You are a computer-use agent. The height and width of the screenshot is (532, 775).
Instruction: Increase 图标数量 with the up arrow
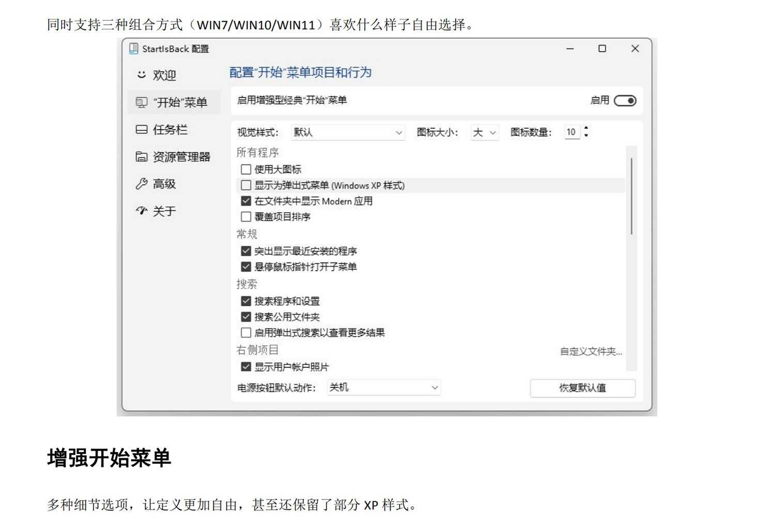(x=586, y=128)
